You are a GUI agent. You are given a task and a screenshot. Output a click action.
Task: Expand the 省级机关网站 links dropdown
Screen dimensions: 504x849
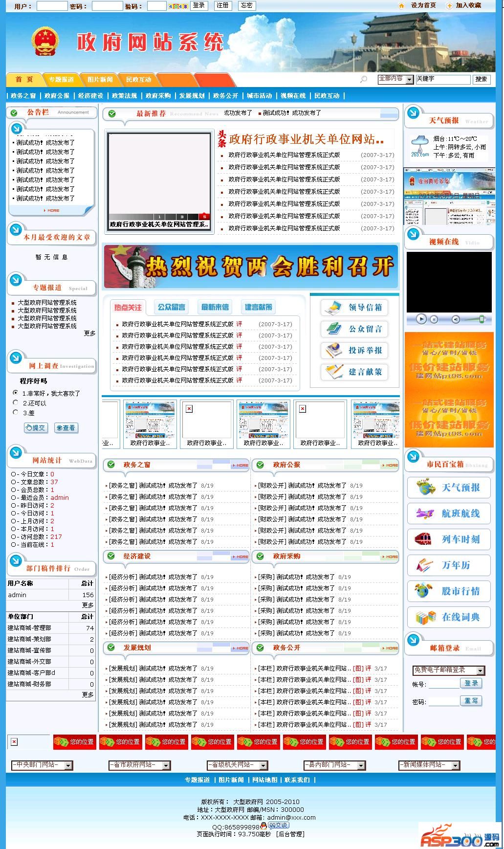pyautogui.click(x=238, y=765)
